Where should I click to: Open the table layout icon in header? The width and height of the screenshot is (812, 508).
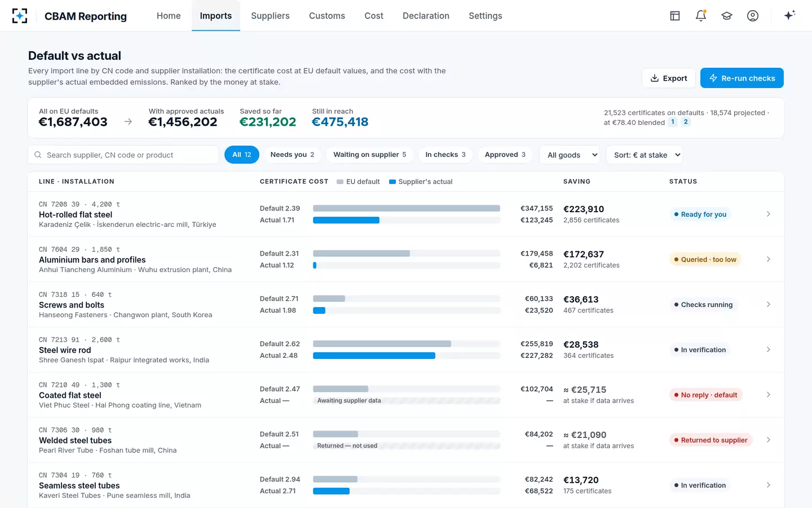[x=675, y=16]
